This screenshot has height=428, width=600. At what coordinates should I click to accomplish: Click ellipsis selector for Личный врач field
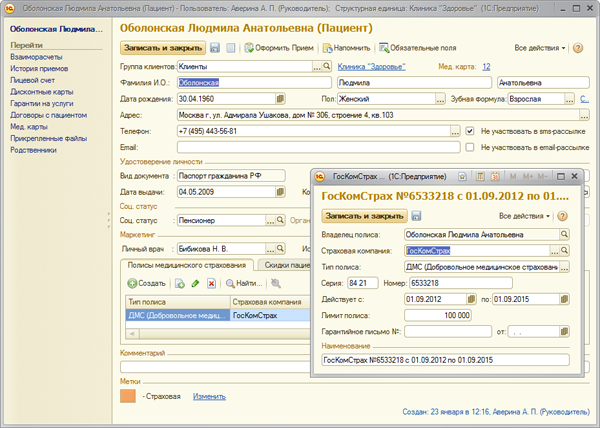coord(271,249)
